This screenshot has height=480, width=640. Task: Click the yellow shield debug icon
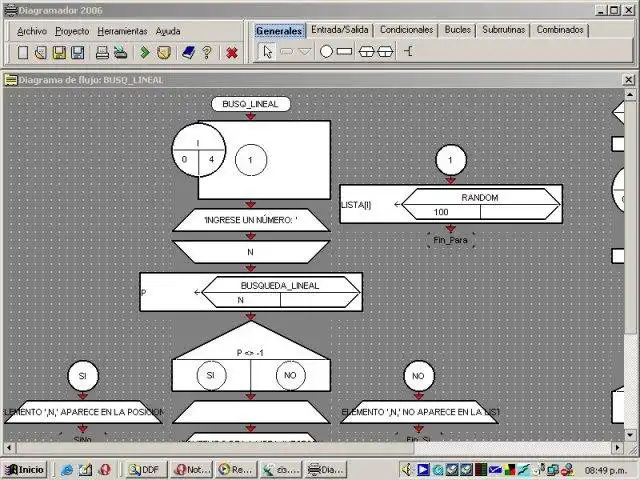pyautogui.click(x=164, y=53)
